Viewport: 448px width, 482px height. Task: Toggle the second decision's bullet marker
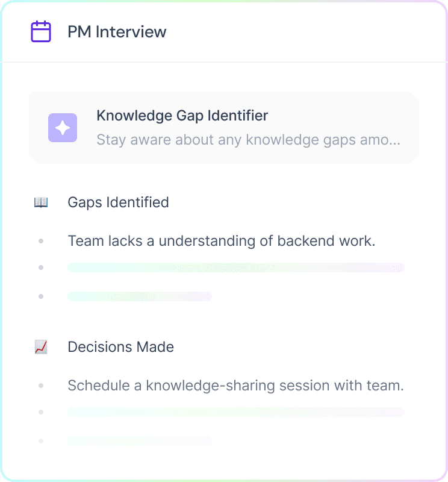pyautogui.click(x=41, y=412)
